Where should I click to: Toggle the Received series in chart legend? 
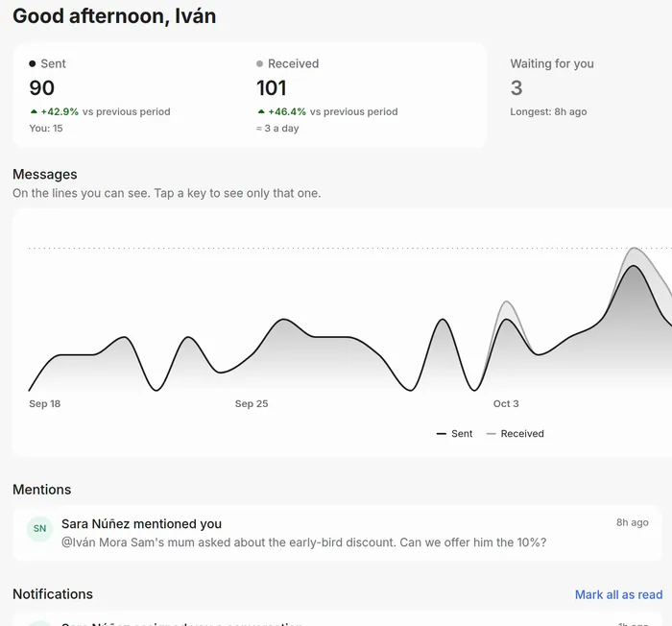click(x=516, y=433)
